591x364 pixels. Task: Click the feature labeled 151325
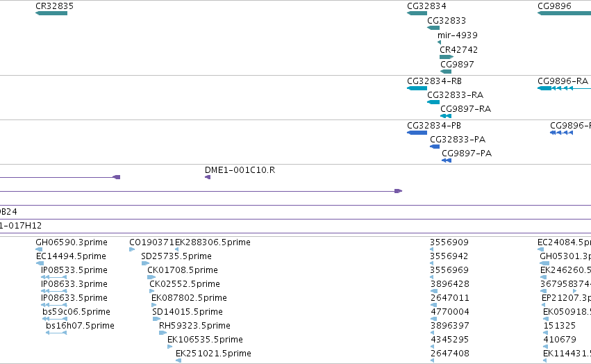[x=559, y=326]
